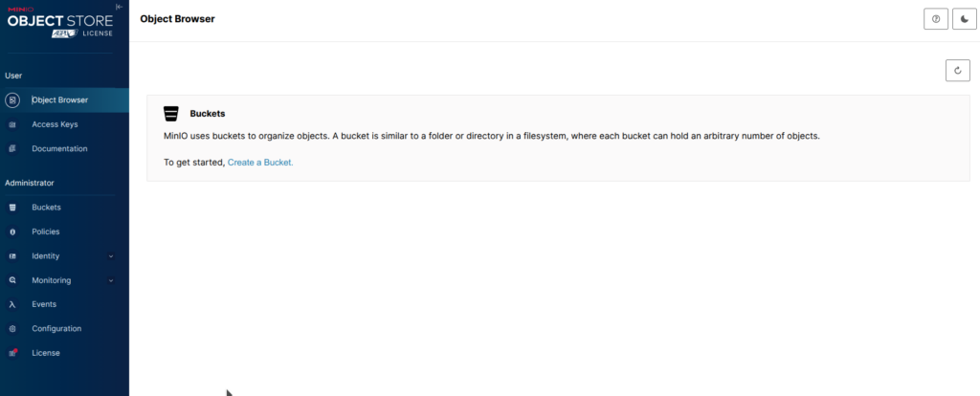Expand the Identity submenu chevron
The height and width of the screenshot is (396, 980).
pyautogui.click(x=111, y=256)
